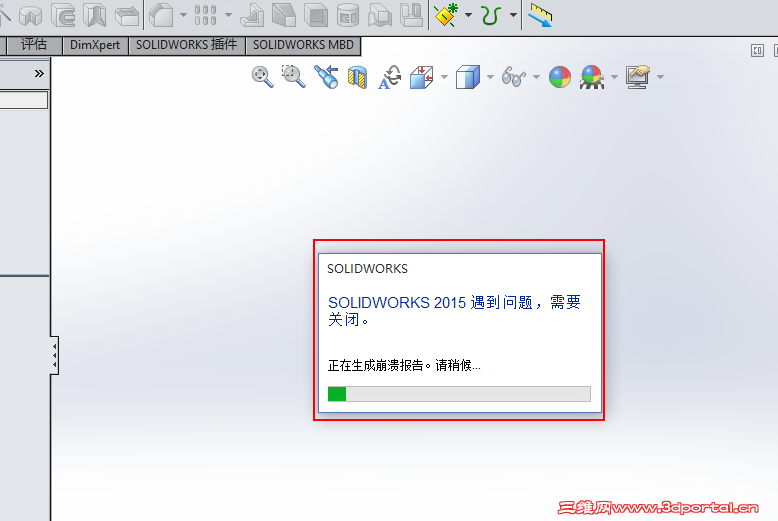Screen dimensions: 778x521
Task: Open the SOLIDWORKS 插件 tab
Action: tap(187, 45)
